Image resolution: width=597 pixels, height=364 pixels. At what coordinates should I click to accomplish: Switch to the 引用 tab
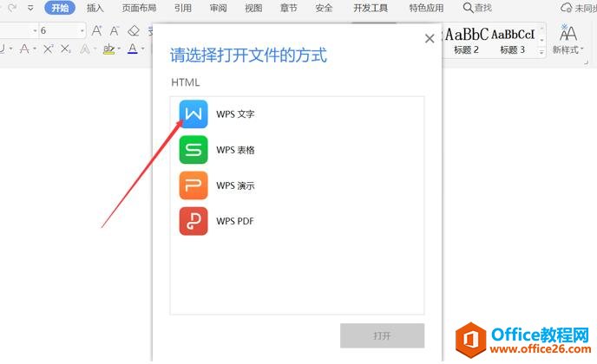(183, 8)
